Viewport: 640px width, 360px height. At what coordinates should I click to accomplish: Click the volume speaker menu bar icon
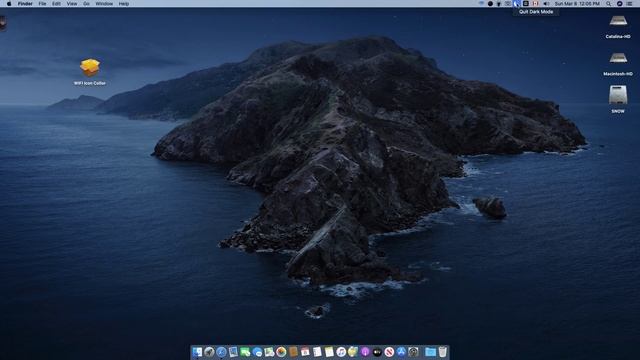pos(546,4)
